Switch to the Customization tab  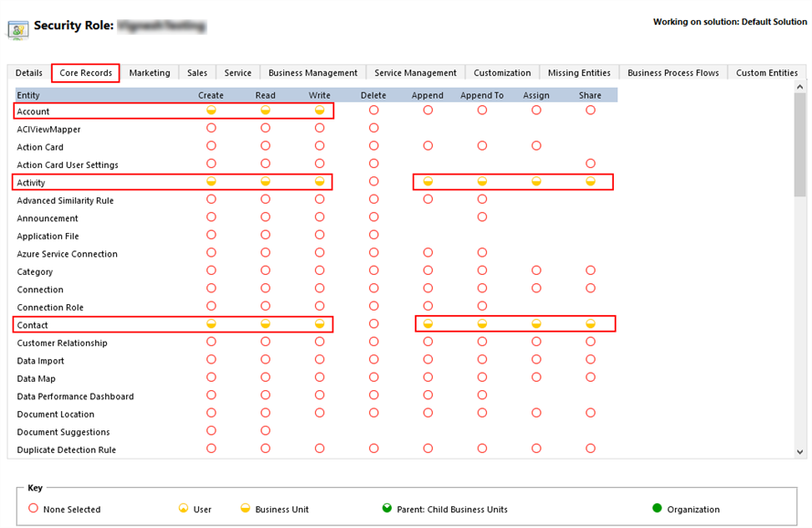(x=501, y=72)
